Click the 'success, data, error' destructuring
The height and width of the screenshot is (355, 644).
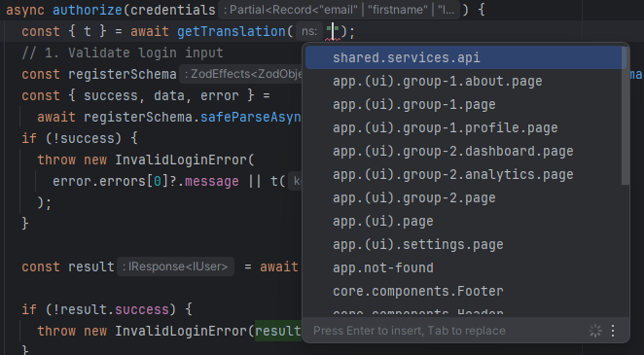coord(161,96)
